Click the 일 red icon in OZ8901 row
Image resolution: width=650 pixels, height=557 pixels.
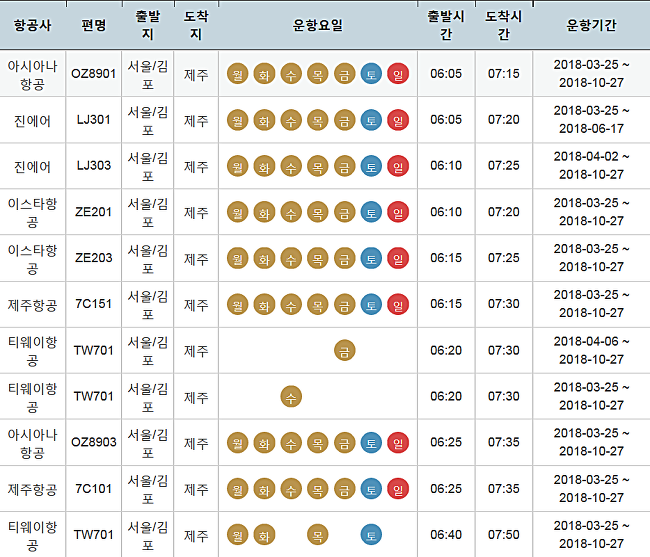point(398,74)
